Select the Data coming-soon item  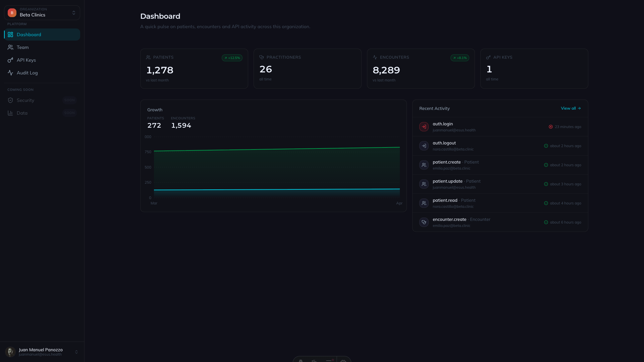[42, 113]
